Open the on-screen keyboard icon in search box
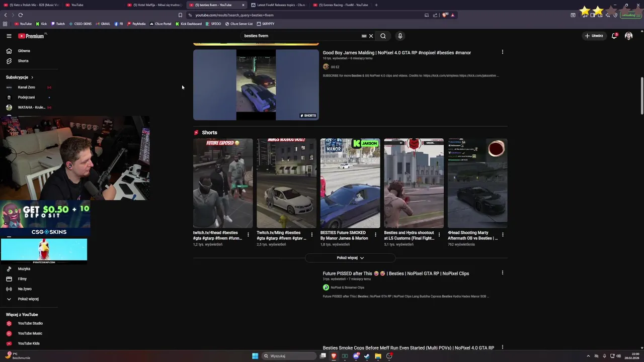 click(x=364, y=36)
